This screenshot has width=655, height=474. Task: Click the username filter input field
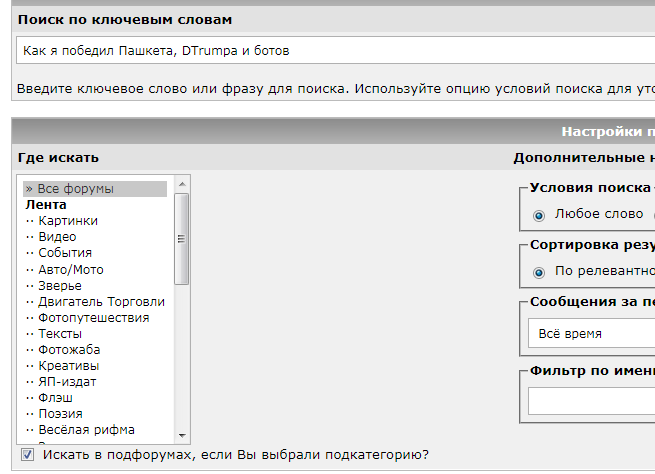[592, 401]
